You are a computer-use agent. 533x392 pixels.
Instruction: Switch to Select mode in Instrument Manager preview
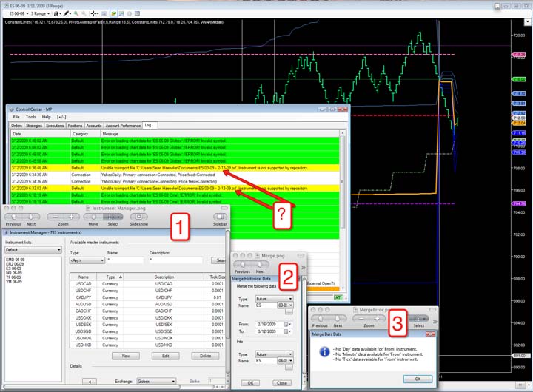click(112, 217)
